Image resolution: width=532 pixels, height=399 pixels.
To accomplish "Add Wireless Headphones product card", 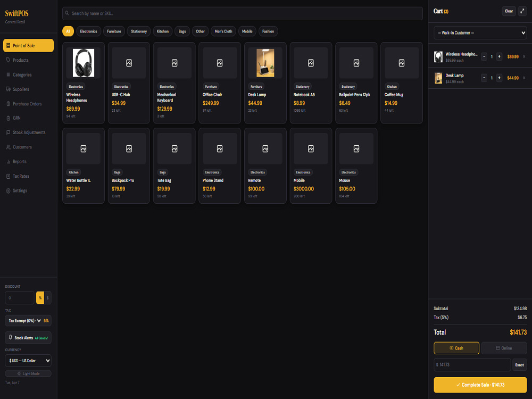I will pyautogui.click(x=84, y=83).
